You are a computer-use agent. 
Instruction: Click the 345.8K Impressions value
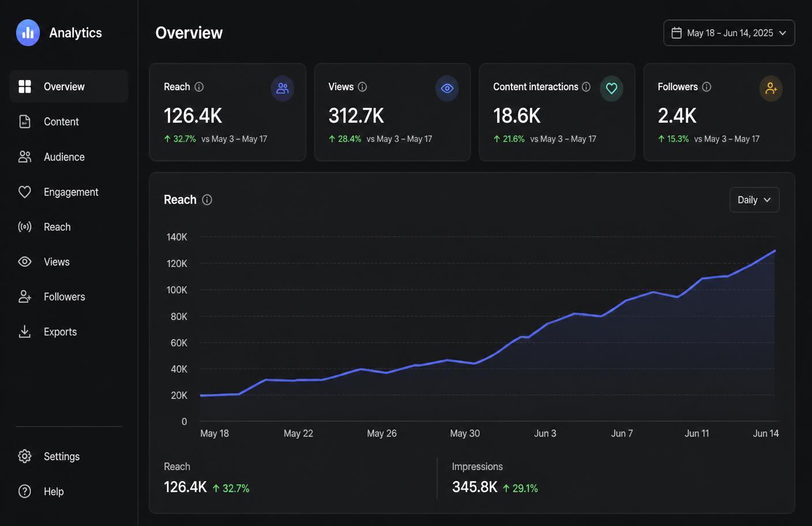point(475,487)
